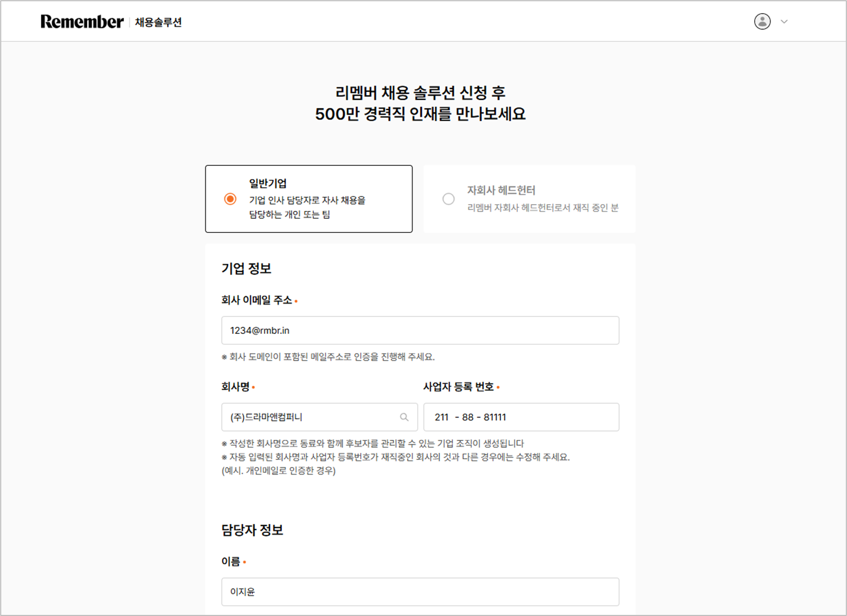
Task: Click the 88 segment of business number
Action: click(x=468, y=417)
